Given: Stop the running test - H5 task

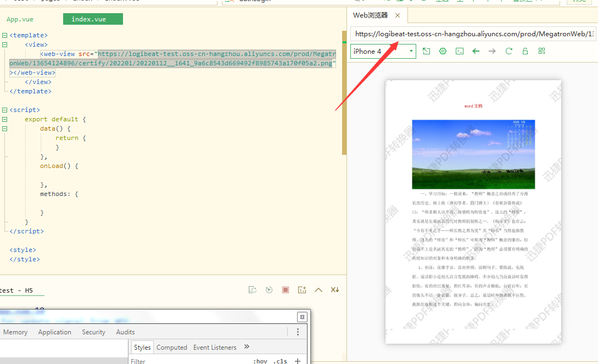Looking at the screenshot, I should pos(285,290).
